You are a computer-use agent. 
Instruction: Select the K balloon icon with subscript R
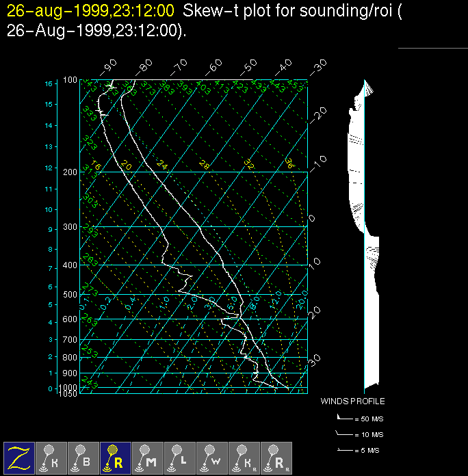(x=244, y=457)
